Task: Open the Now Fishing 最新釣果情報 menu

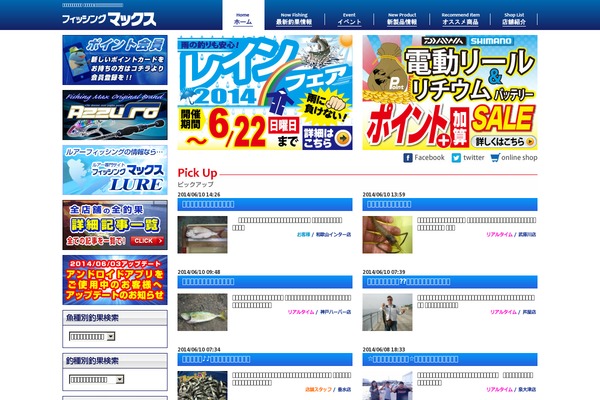Action: (294, 19)
